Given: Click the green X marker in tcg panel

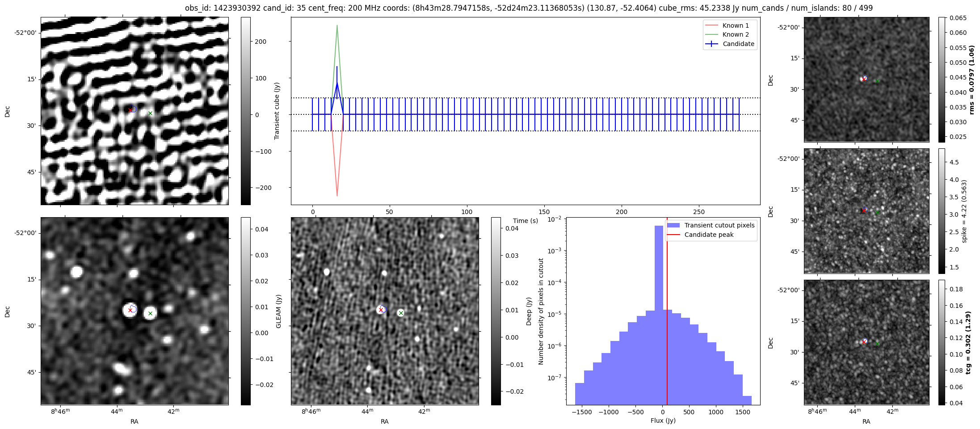Looking at the screenshot, I should tap(877, 344).
